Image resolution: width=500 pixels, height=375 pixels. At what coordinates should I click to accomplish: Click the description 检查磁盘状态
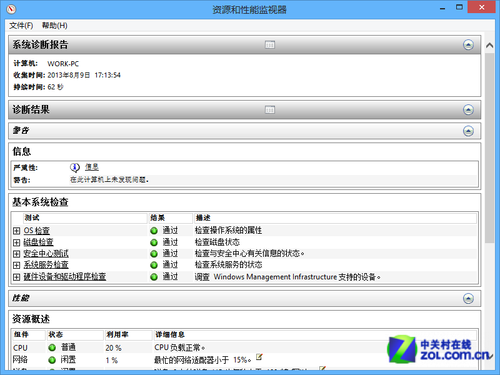(x=217, y=242)
